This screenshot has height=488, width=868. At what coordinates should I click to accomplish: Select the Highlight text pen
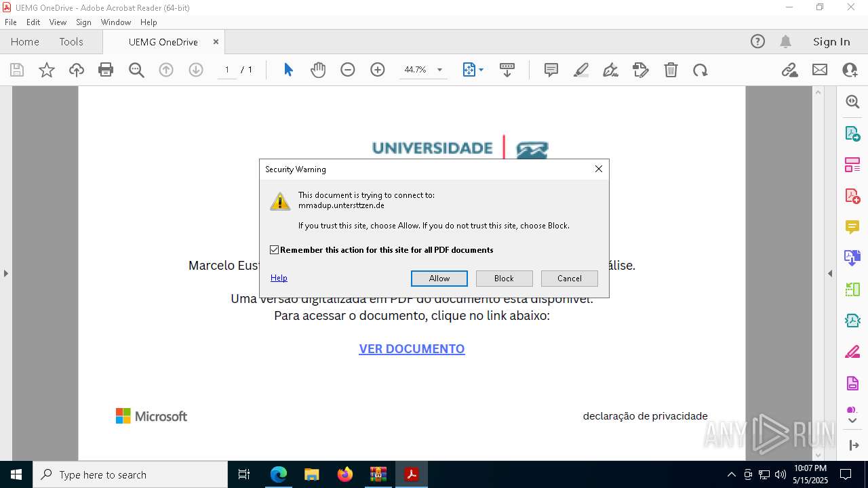[x=581, y=70]
